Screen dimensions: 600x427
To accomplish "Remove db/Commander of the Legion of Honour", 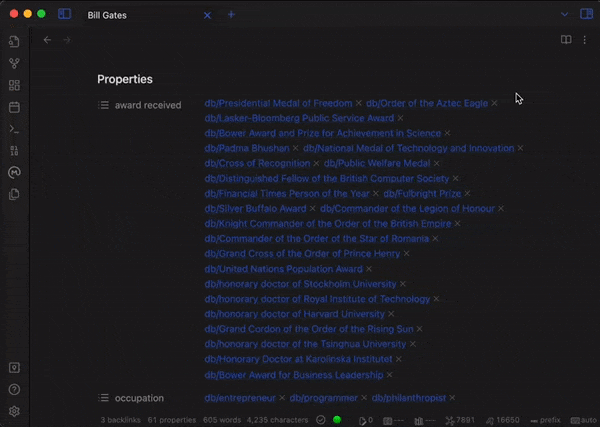I will pos(501,209).
